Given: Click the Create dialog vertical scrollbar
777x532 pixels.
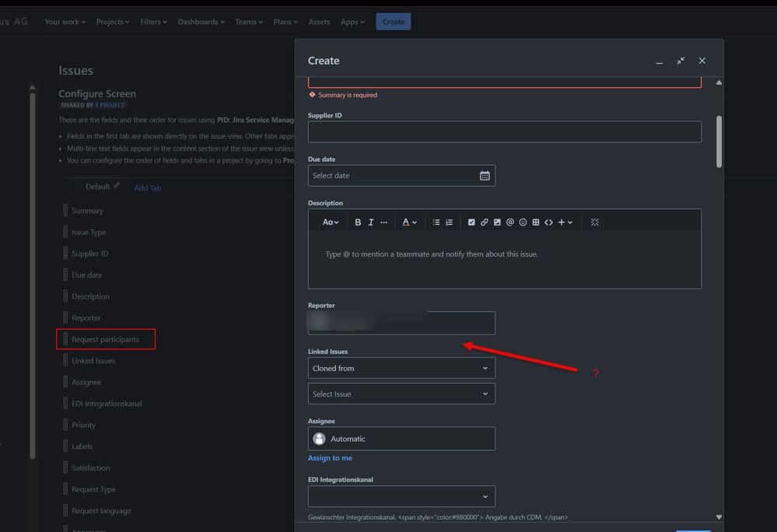Looking at the screenshot, I should 719,142.
